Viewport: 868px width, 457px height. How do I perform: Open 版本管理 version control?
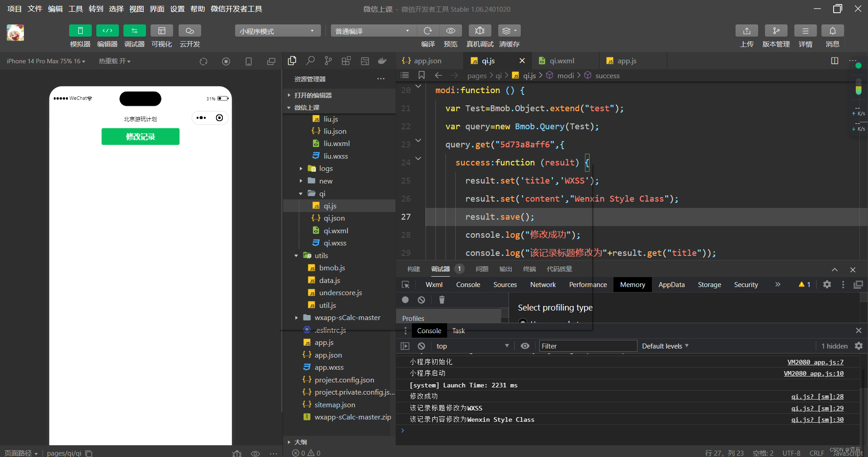[776, 31]
